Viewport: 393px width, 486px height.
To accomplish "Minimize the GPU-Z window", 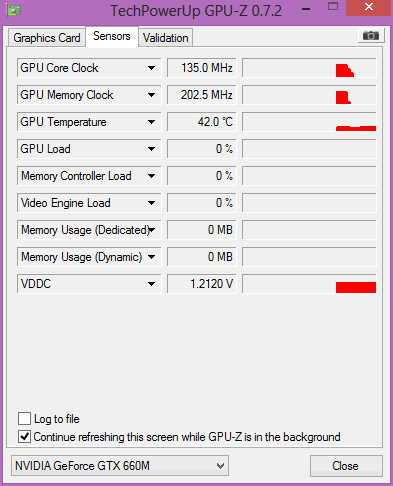I will (x=306, y=9).
